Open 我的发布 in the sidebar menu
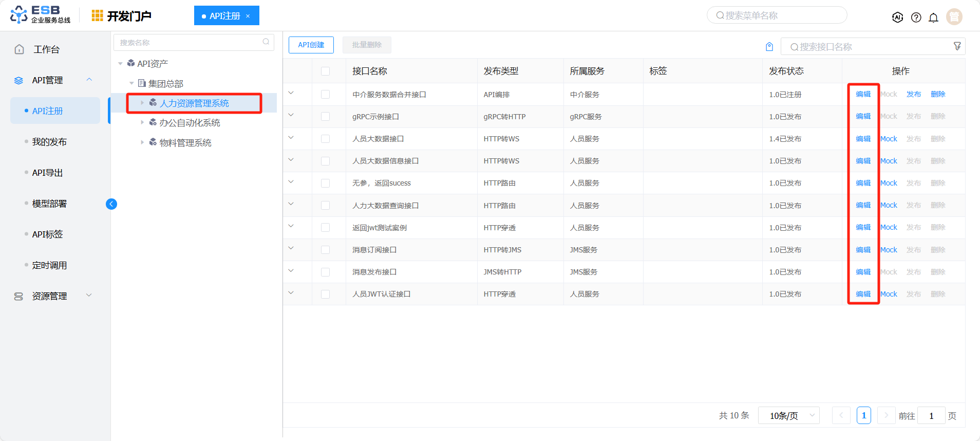The image size is (980, 441). 49,142
